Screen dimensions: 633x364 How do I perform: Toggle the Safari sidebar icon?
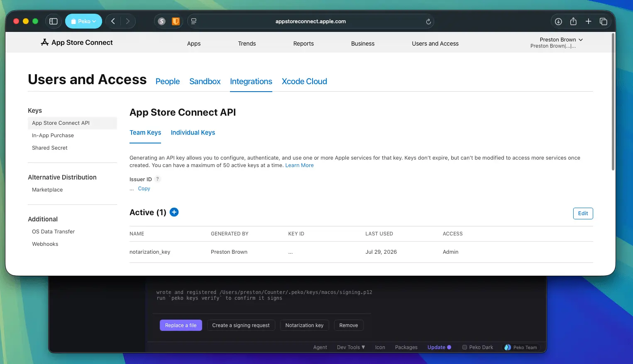[54, 21]
